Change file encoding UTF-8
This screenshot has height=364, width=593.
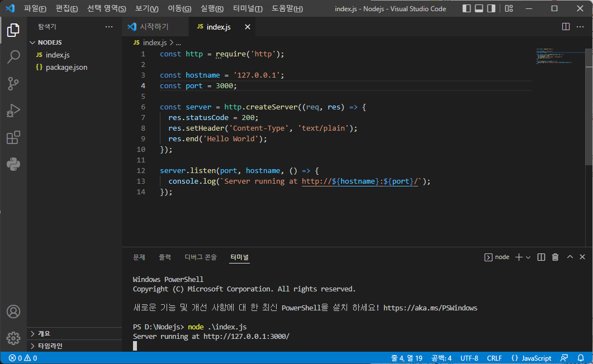pos(469,358)
